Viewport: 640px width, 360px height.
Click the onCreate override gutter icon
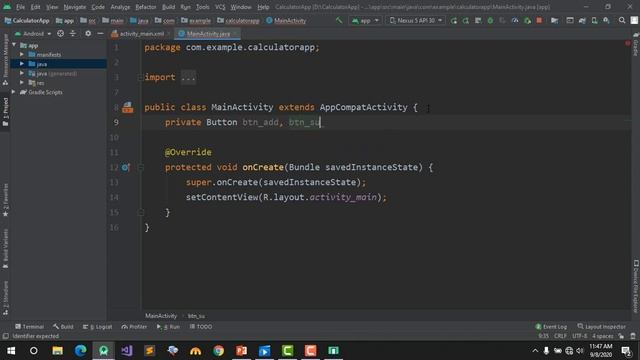point(125,167)
